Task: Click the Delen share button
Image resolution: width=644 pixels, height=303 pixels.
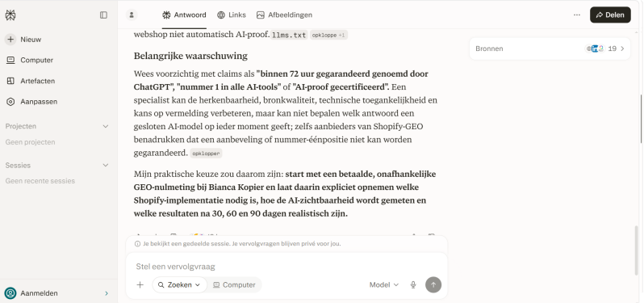Action: coord(610,15)
